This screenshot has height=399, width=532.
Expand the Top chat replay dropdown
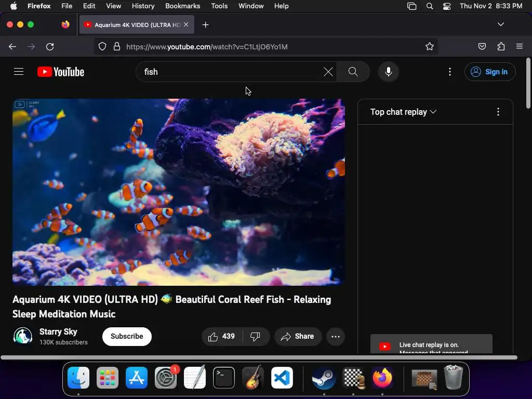click(x=403, y=112)
